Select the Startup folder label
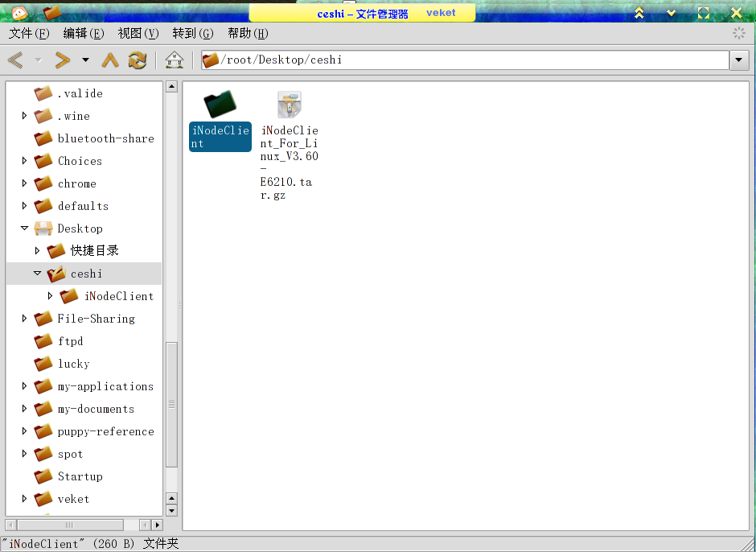756x552 pixels. [x=80, y=476]
